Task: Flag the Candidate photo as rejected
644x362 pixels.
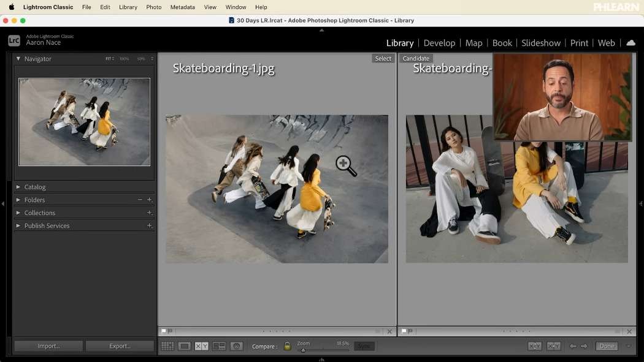Action: coord(410,331)
